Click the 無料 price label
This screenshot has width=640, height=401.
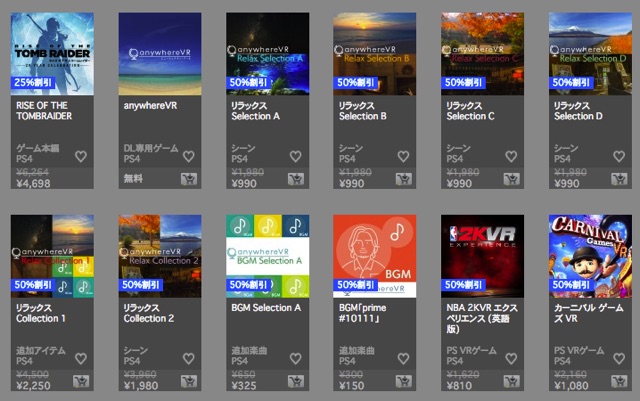(x=133, y=178)
